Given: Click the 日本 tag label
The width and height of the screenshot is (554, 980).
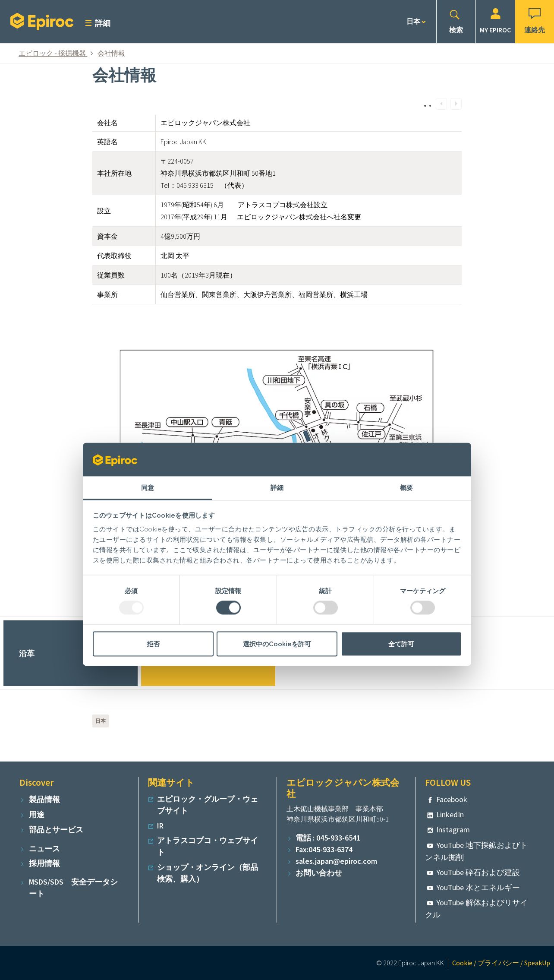Looking at the screenshot, I should pos(101,721).
